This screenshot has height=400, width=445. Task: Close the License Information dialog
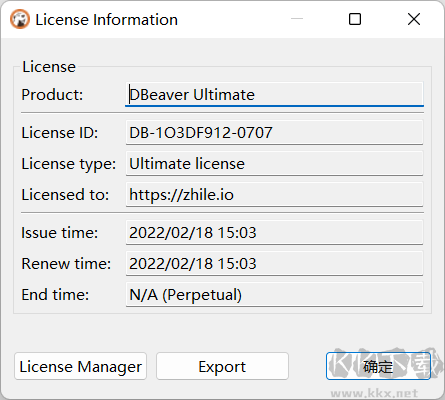tap(414, 19)
